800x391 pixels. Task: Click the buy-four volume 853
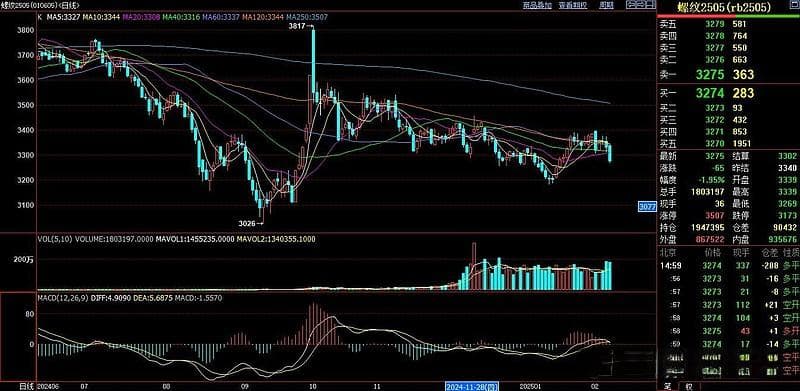[740, 132]
